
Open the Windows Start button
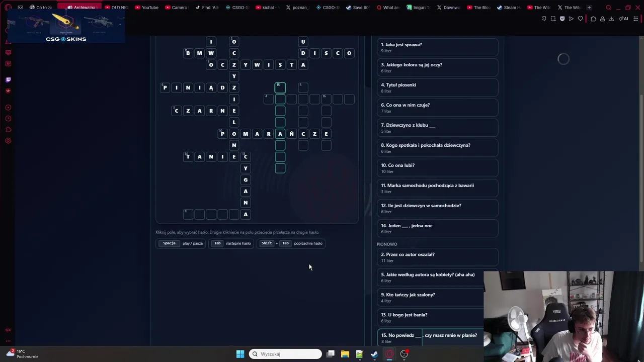click(x=240, y=354)
